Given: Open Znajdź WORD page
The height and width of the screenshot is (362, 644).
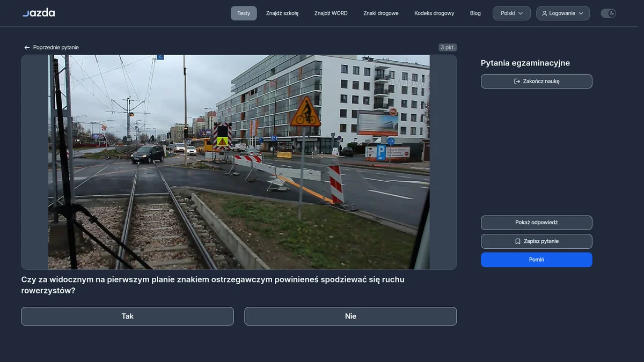Looking at the screenshot, I should pyautogui.click(x=331, y=13).
